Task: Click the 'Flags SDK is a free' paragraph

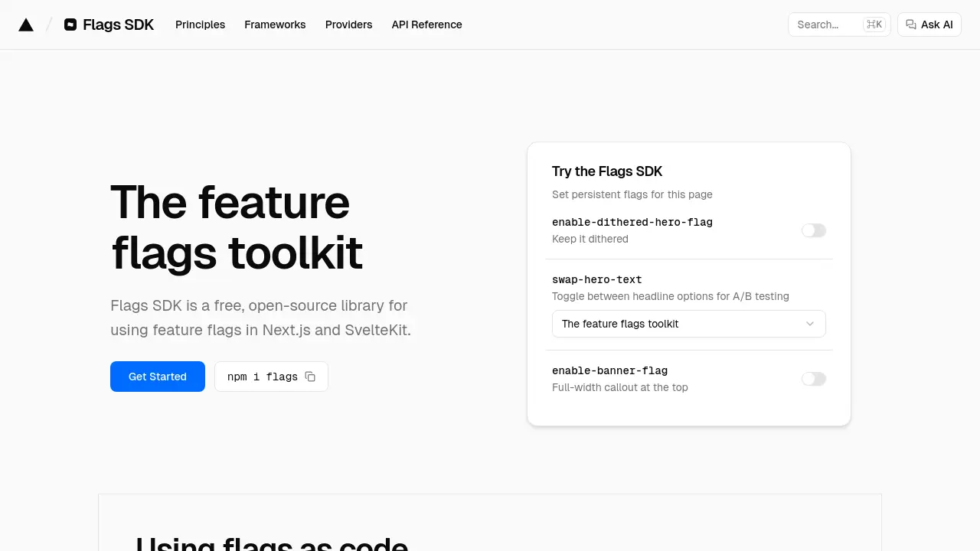Action: (261, 318)
